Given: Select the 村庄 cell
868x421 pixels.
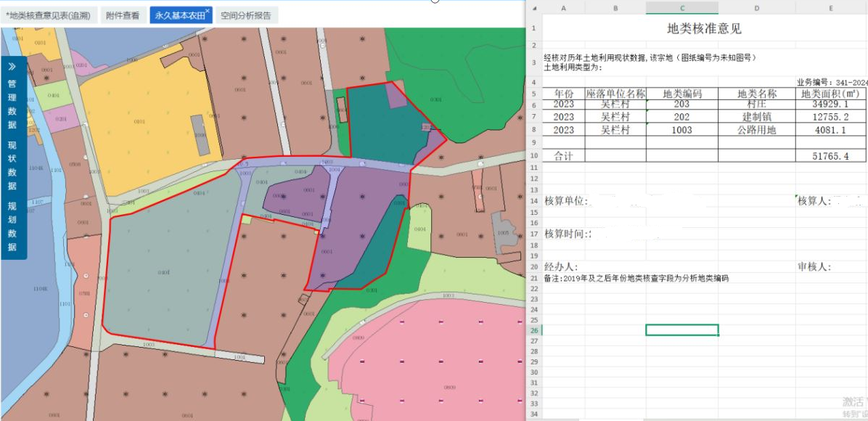Looking at the screenshot, I should point(757,104).
